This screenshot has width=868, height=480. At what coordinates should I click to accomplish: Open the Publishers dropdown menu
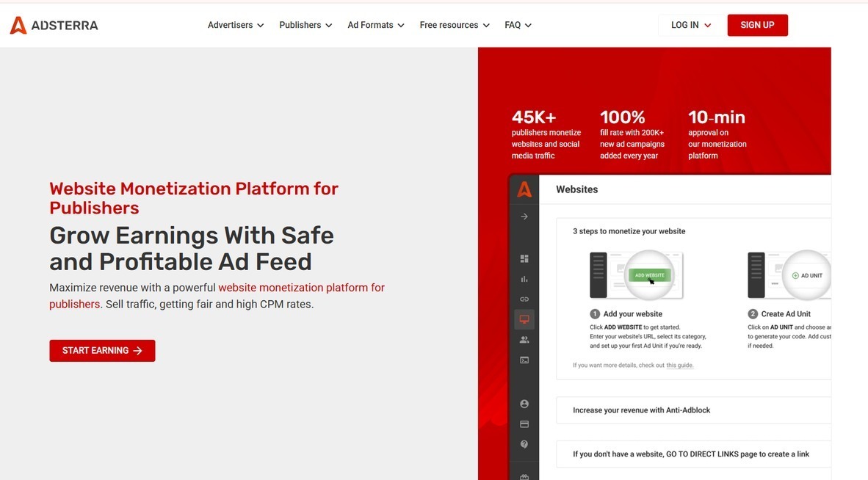305,25
